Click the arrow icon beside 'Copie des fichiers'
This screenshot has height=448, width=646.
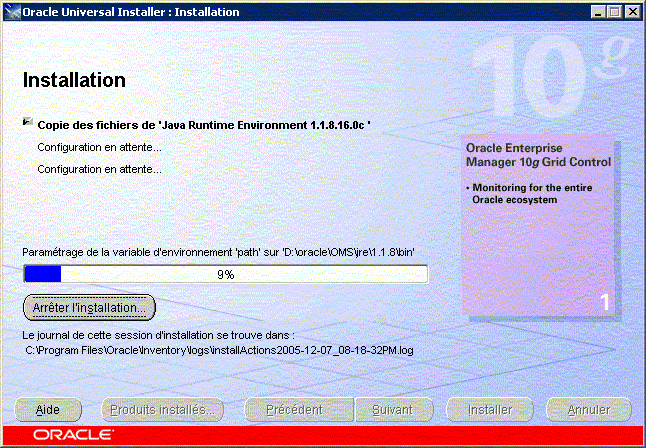pyautogui.click(x=27, y=122)
